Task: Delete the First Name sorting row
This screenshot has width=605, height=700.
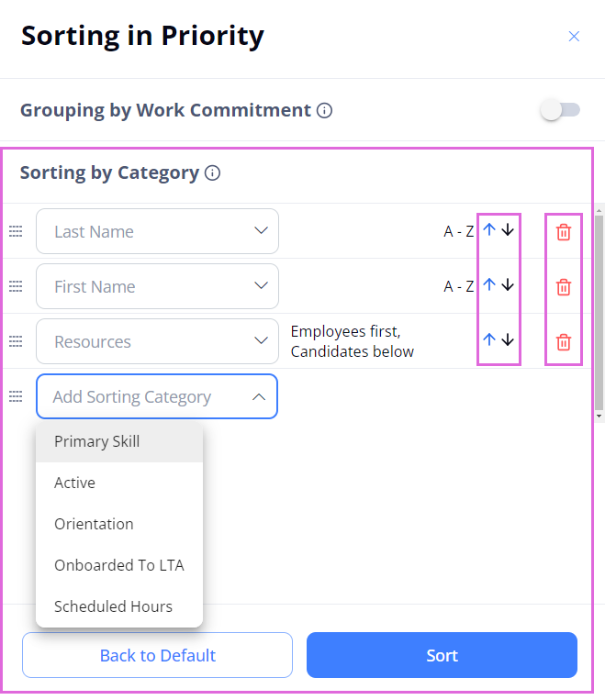Action: tap(564, 287)
